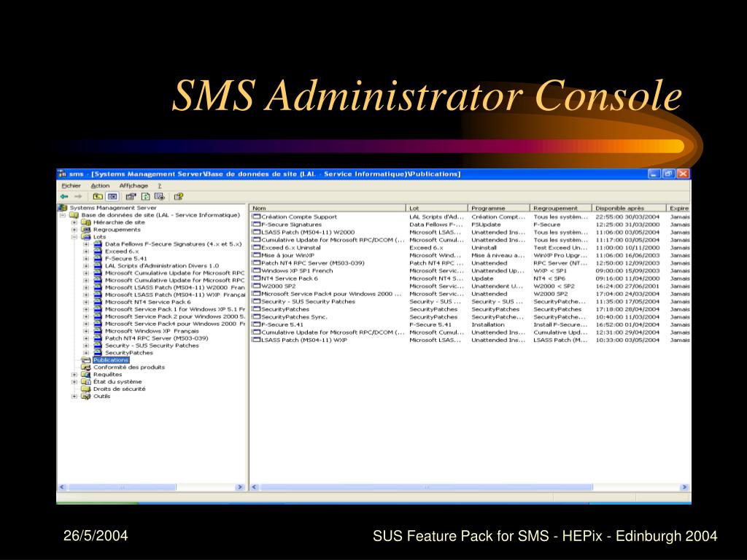Sort by the Disponible après column header
747x560 pixels.
(629, 208)
